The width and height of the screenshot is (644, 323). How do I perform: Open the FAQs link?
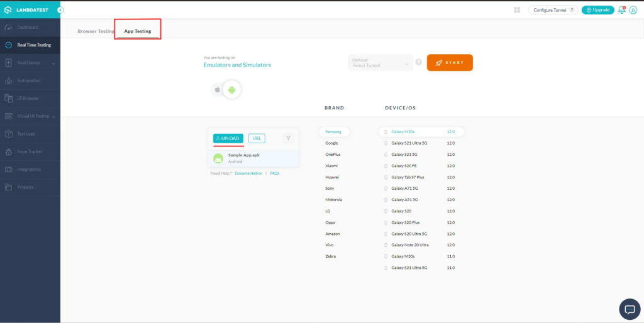(x=274, y=173)
